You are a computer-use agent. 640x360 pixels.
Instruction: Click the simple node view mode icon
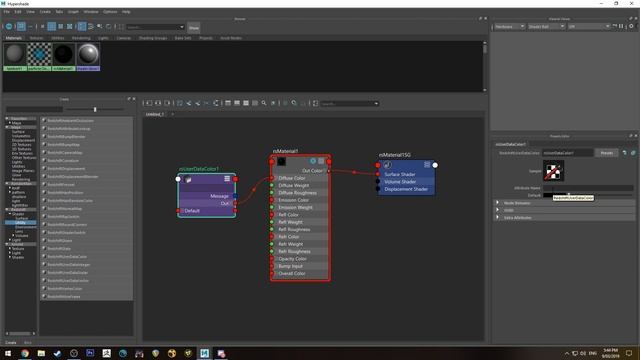(228, 103)
